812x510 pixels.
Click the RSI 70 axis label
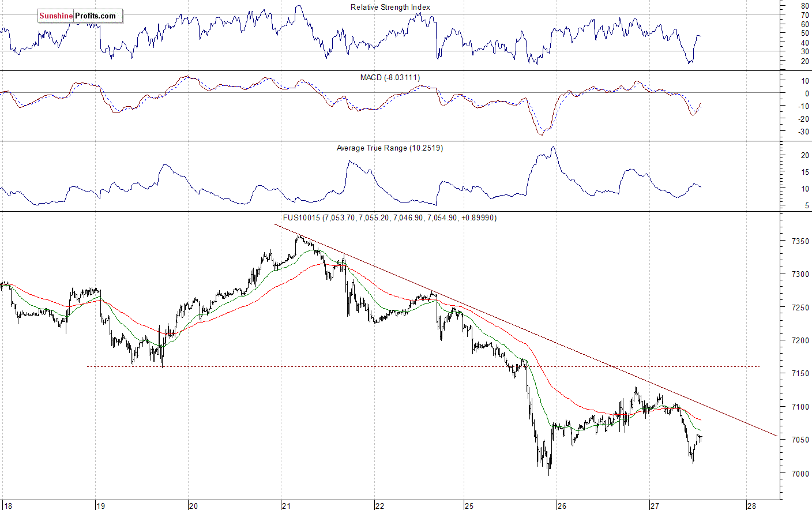(805, 15)
